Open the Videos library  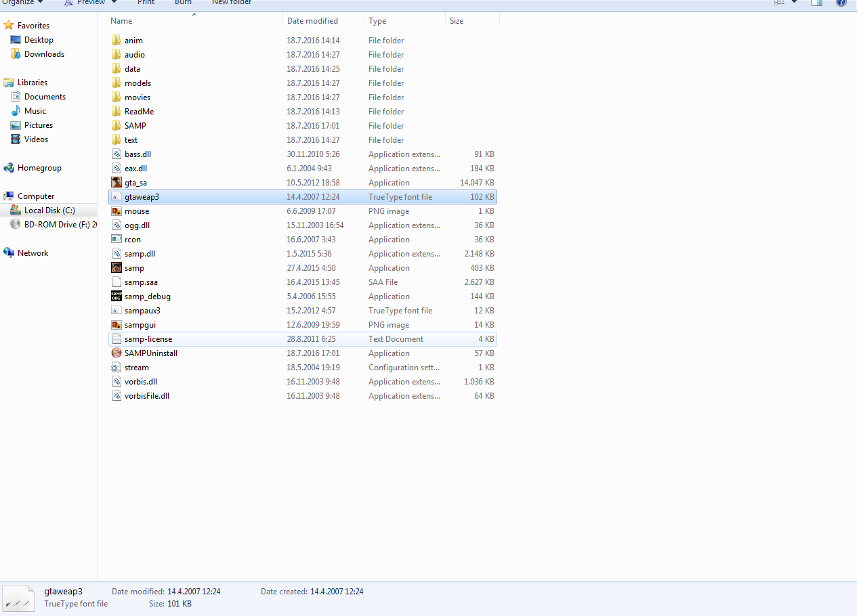[x=37, y=139]
